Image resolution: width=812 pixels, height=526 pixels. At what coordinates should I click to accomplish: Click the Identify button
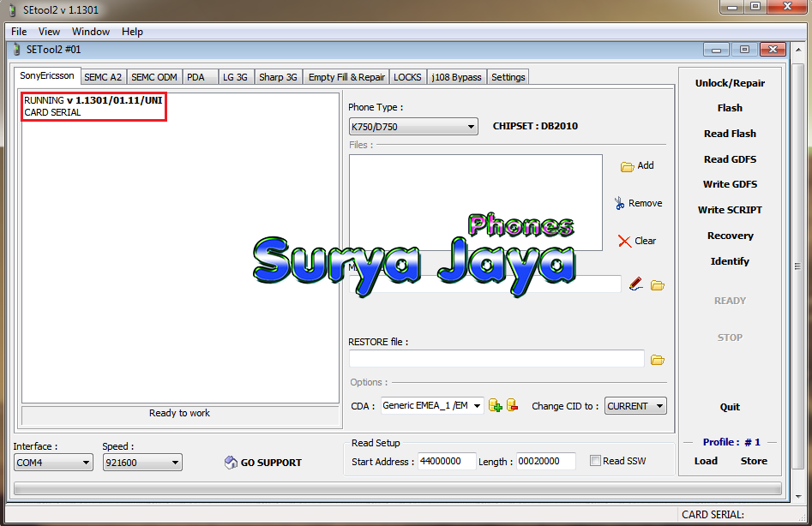point(730,261)
